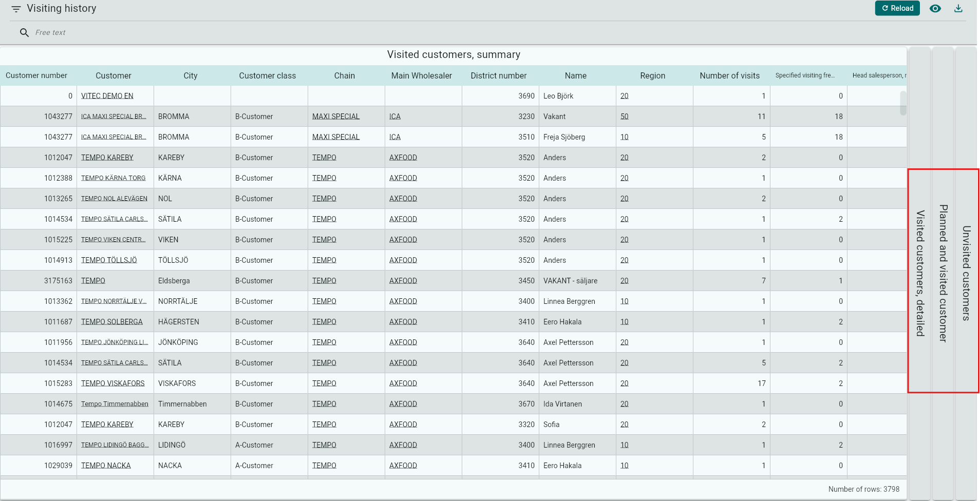This screenshot has width=980, height=501.
Task: Sort by Customer column header
Action: (114, 75)
